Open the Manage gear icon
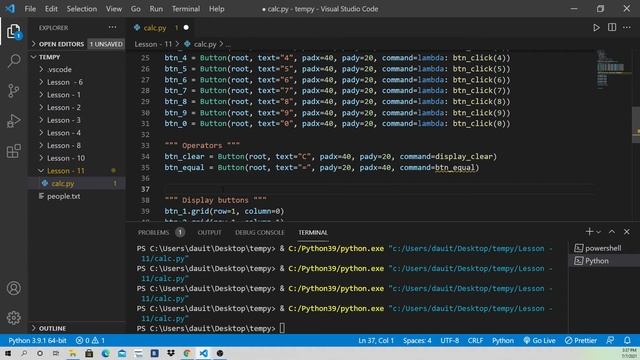The image size is (640, 360). pos(13,318)
